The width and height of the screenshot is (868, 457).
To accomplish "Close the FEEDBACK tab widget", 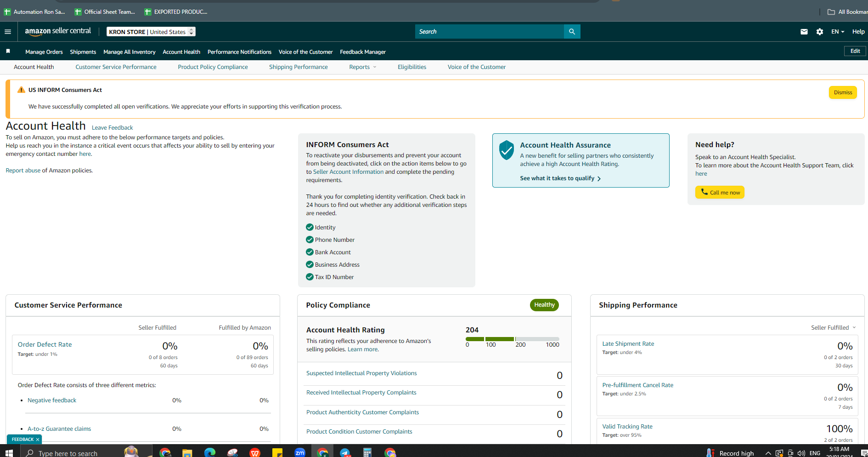I will coord(38,440).
